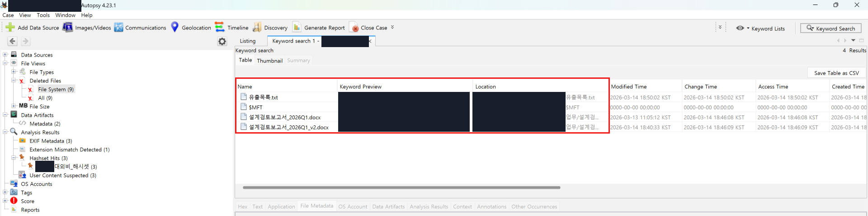868x216 pixels.
Task: Expand the Score tree node
Action: pyautogui.click(x=5, y=201)
